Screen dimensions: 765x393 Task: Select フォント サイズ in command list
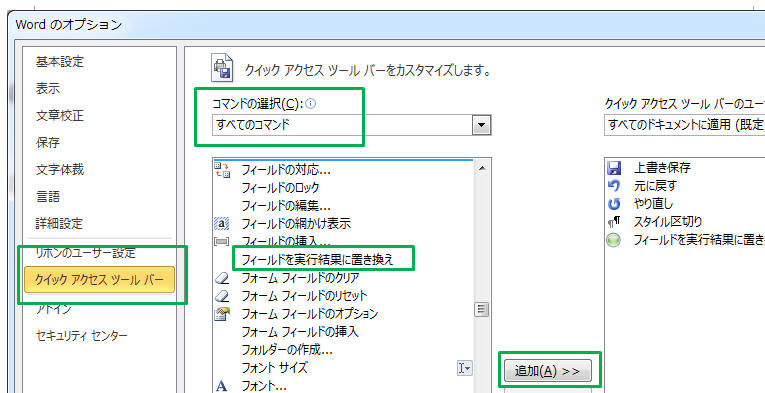coord(275,368)
